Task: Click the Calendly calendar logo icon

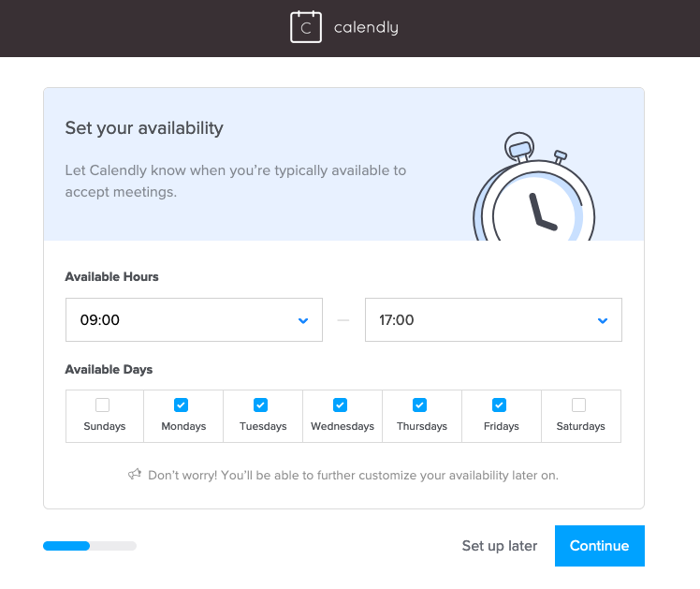Action: point(306,27)
